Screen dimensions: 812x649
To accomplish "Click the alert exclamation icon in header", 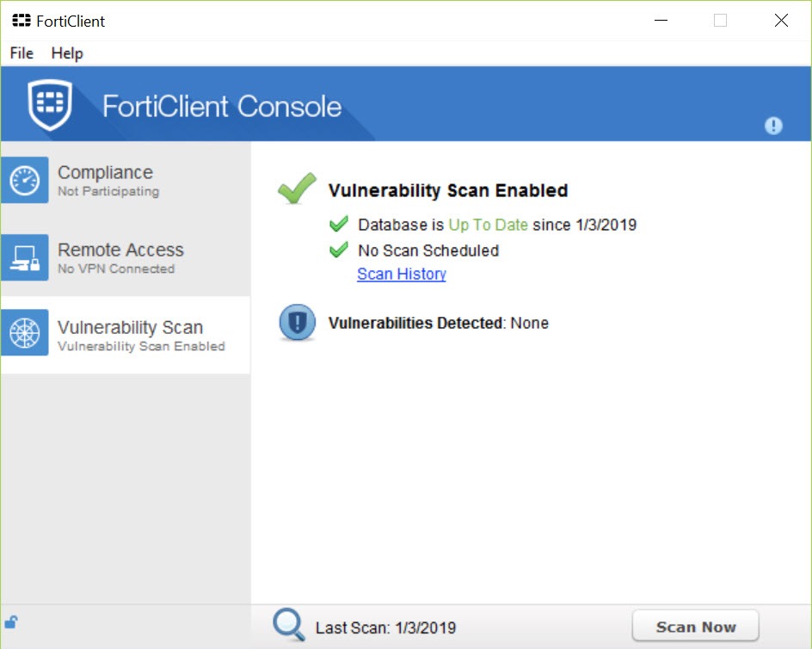I will coord(773,126).
